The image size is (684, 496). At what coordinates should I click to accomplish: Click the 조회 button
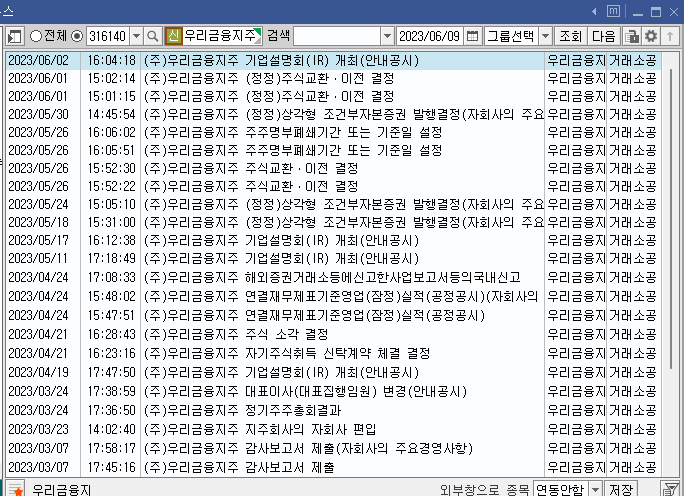[x=571, y=36]
